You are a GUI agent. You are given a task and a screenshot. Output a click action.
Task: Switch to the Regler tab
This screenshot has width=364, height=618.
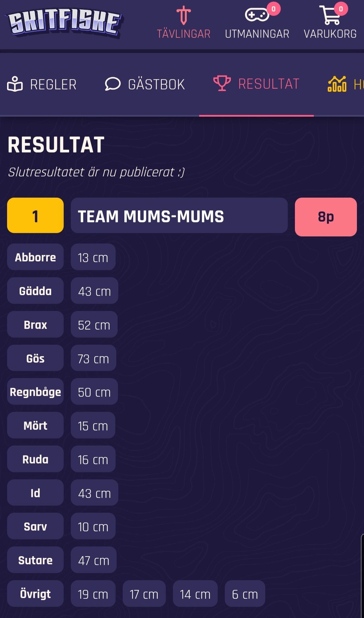point(42,84)
